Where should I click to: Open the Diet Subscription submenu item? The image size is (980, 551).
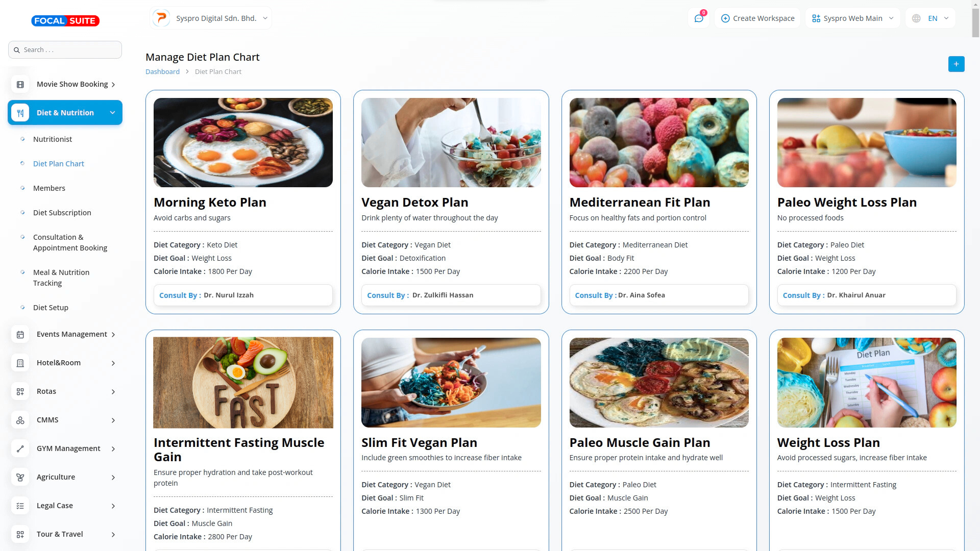62,213
